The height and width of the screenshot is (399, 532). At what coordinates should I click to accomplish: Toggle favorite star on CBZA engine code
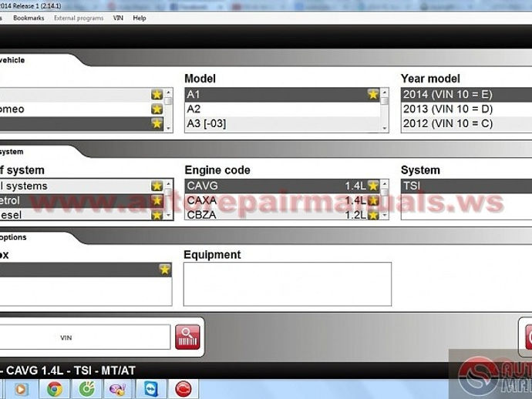coord(373,215)
